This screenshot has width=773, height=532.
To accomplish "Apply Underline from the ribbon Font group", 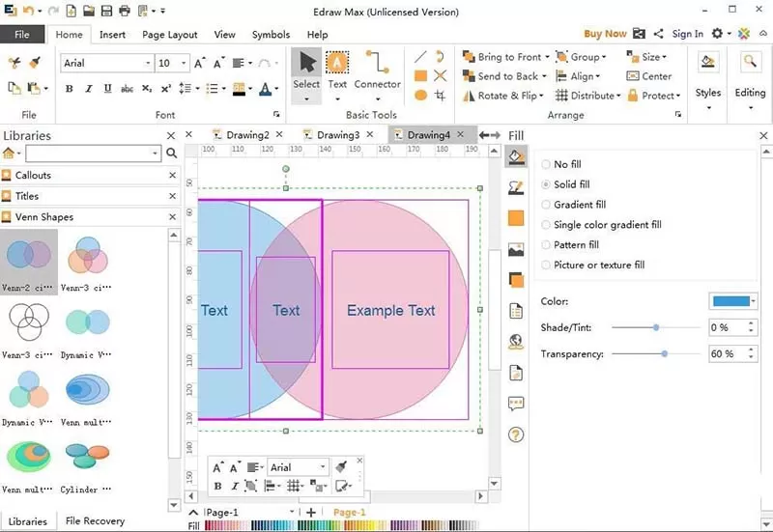I will point(107,89).
